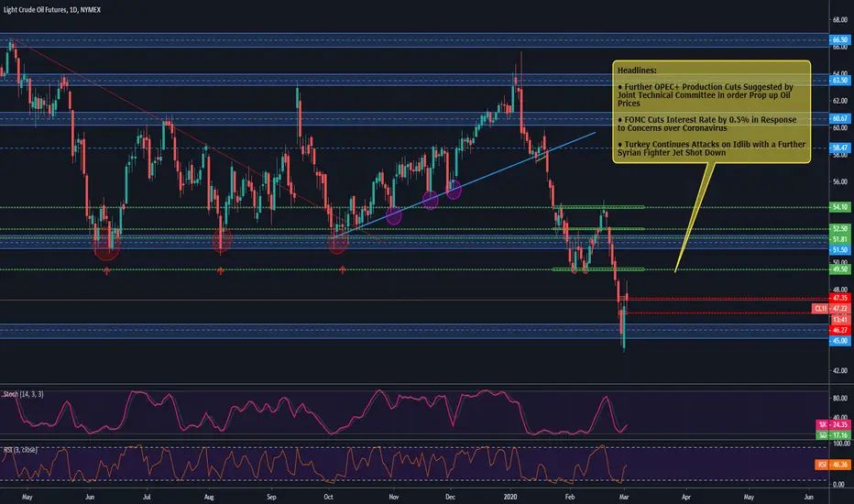
Task: Click the 58.47 price level label
Action: pyautogui.click(x=839, y=148)
